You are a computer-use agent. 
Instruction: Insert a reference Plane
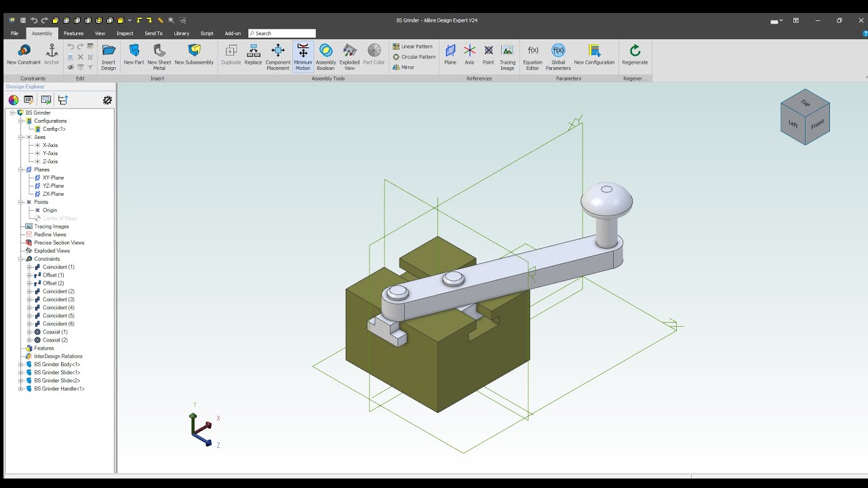point(450,55)
